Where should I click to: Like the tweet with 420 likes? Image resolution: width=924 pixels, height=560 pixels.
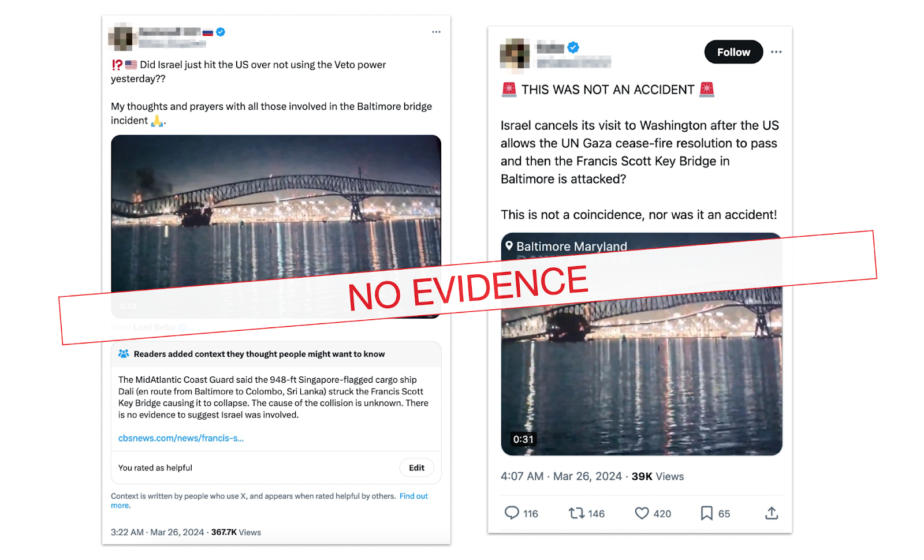click(642, 513)
